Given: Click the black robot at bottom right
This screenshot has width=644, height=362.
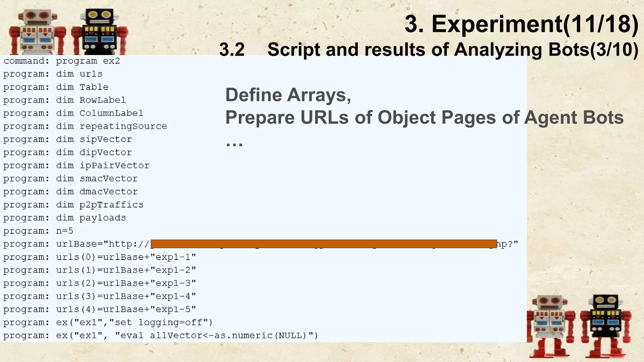Looking at the screenshot, I should pos(605,326).
